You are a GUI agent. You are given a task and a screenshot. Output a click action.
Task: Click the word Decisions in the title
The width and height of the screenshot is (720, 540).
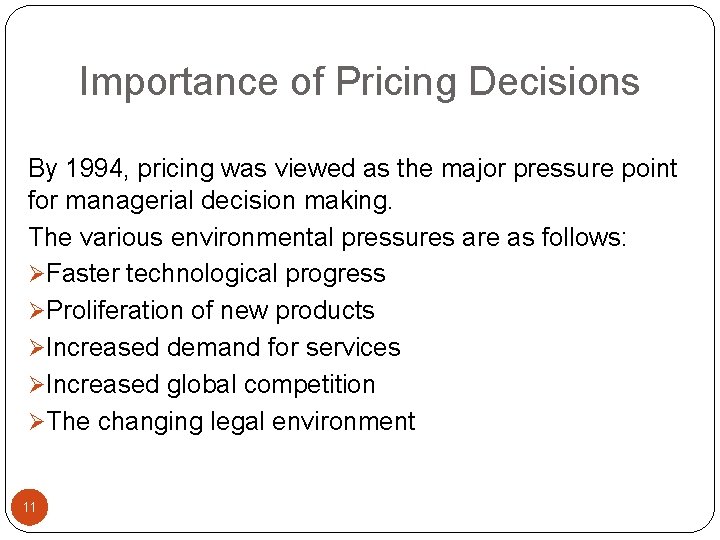[553, 82]
